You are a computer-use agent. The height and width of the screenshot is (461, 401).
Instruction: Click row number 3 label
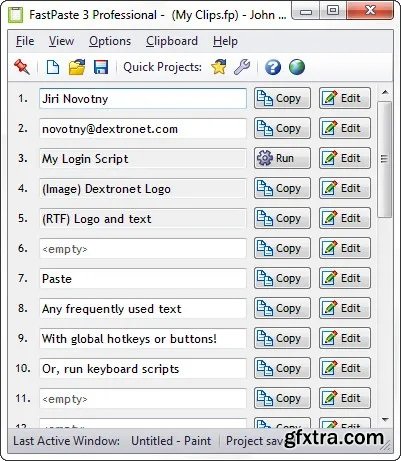(x=23, y=158)
